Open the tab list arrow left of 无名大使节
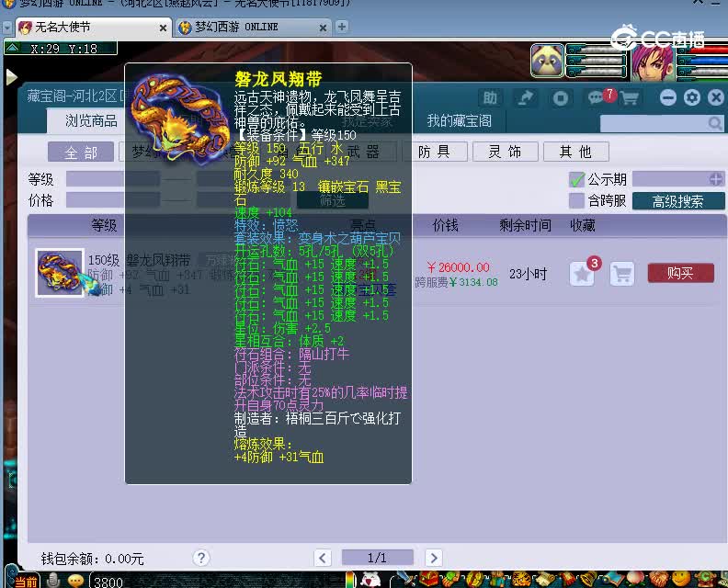Image resolution: width=728 pixels, height=588 pixels. coord(7,28)
